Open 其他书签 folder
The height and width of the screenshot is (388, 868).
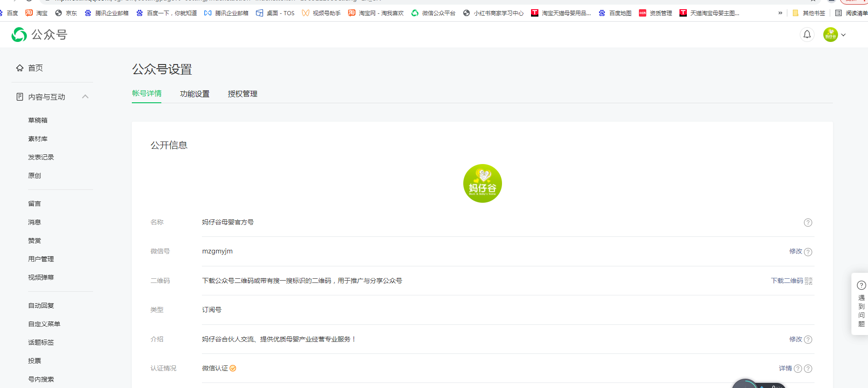tap(809, 13)
